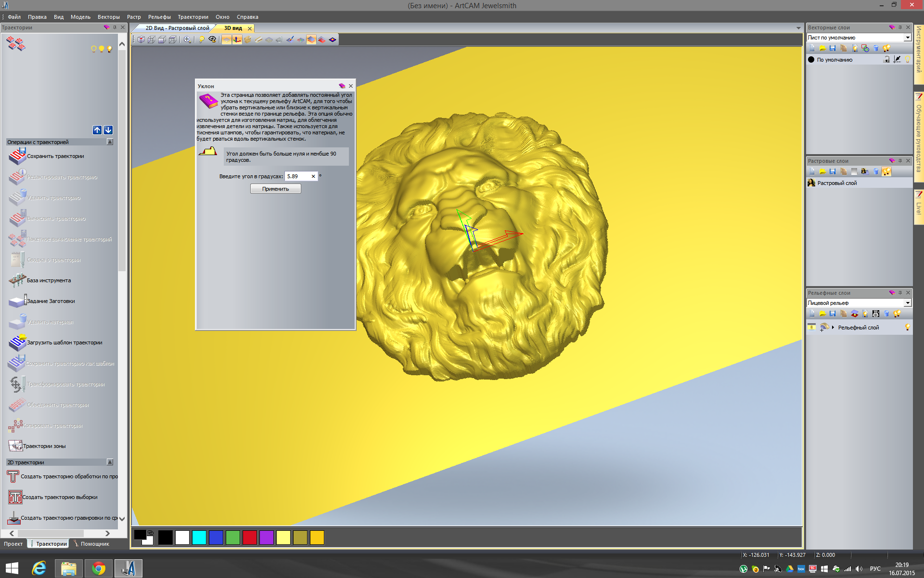924x578 pixels.
Task: Open Tool Database (База инструмента)
Action: coord(48,280)
